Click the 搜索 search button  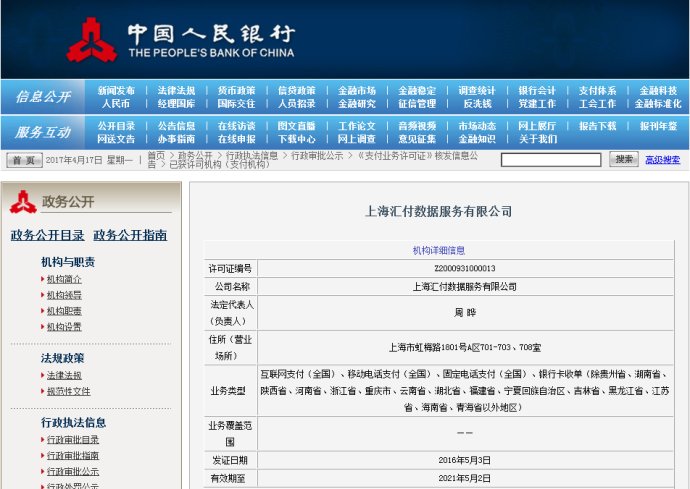624,159
